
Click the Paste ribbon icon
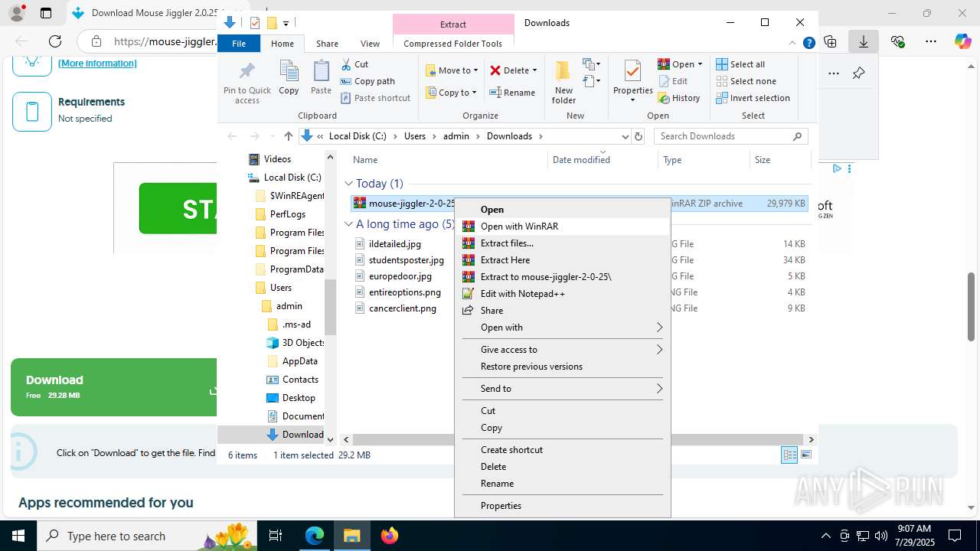coord(321,78)
